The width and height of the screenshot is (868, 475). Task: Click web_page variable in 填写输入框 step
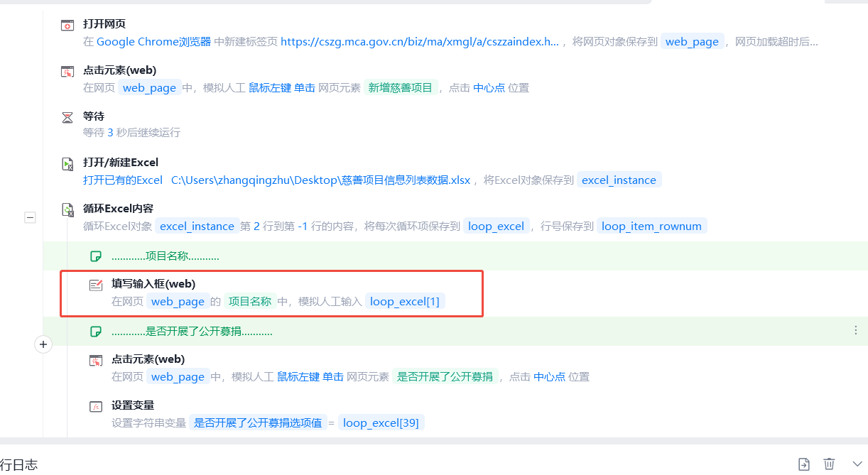tap(178, 301)
